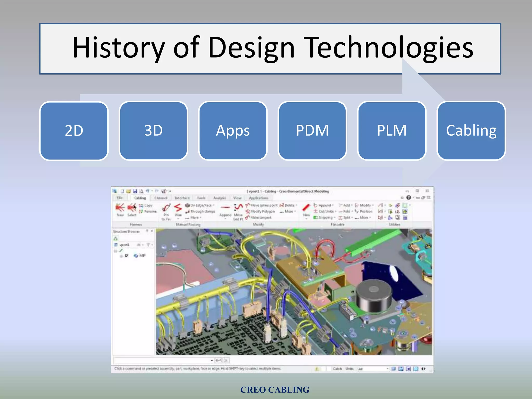Toggle the checkbox beside MP part
The width and height of the screenshot is (532, 399).
point(127,256)
